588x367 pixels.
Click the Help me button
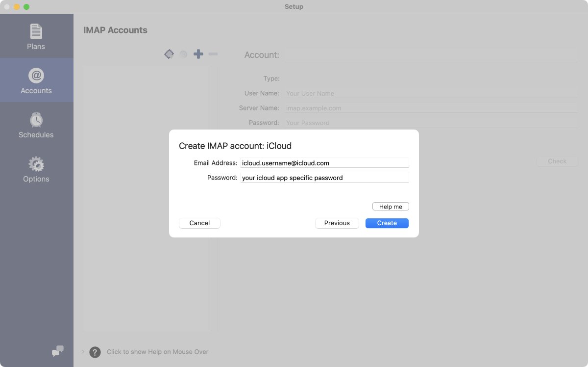click(x=391, y=206)
